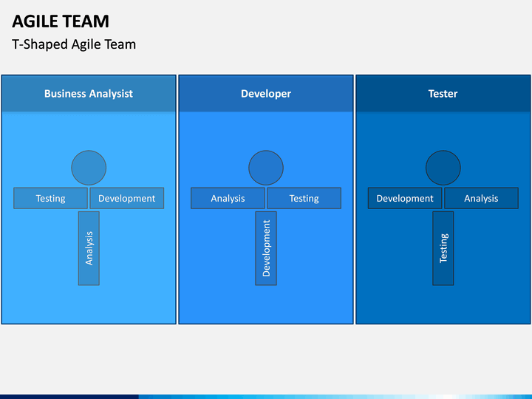
Task: Click the Development box in Business Analysist panel
Action: pos(127,198)
